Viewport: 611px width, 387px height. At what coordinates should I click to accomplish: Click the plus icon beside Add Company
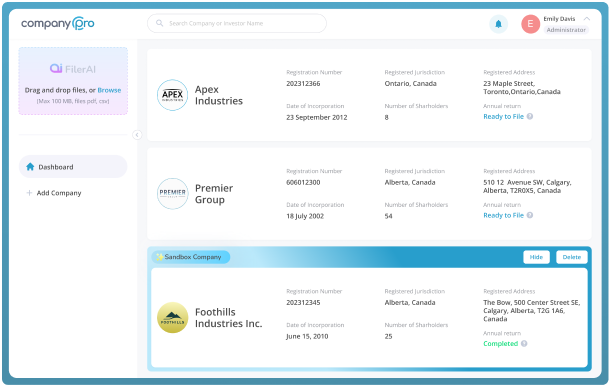tap(29, 193)
